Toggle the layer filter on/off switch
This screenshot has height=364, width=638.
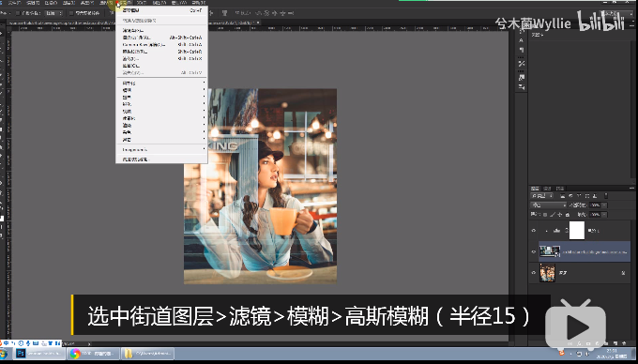(x=606, y=196)
